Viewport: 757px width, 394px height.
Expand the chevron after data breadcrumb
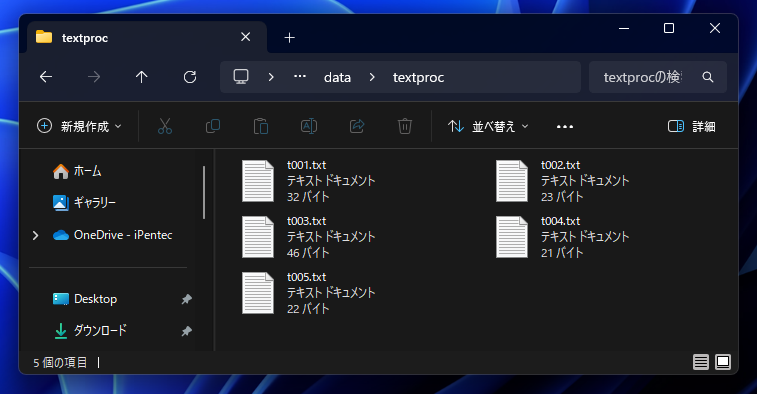372,77
